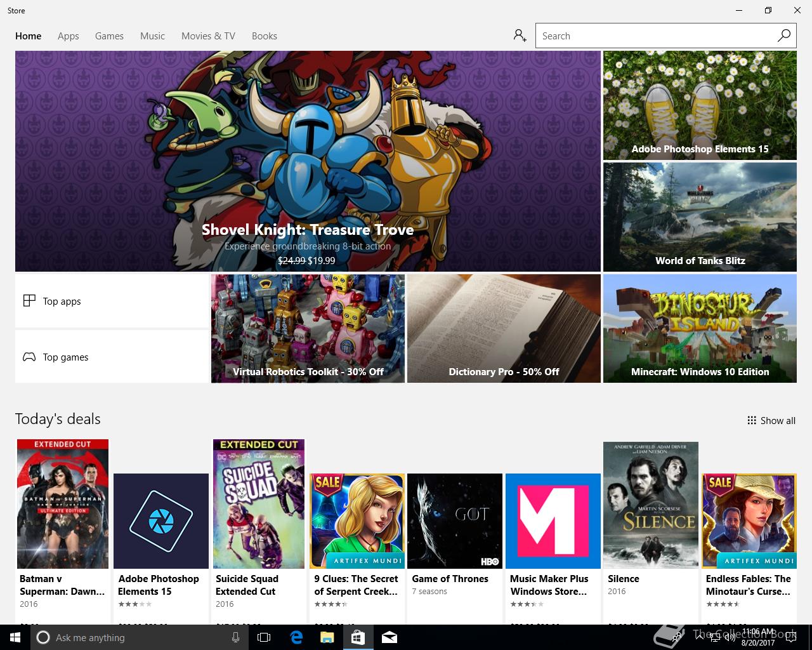Open Shovel Knight: Treasure Trove banner
Screen dimensions: 812x650
point(308,161)
